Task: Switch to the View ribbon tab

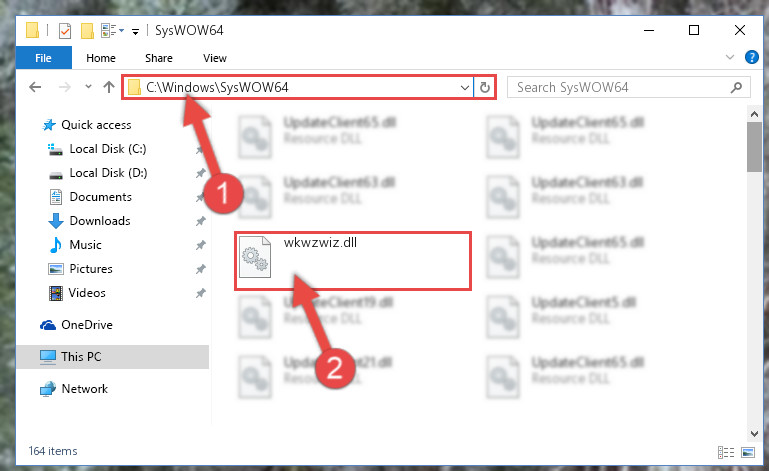Action: (x=215, y=58)
